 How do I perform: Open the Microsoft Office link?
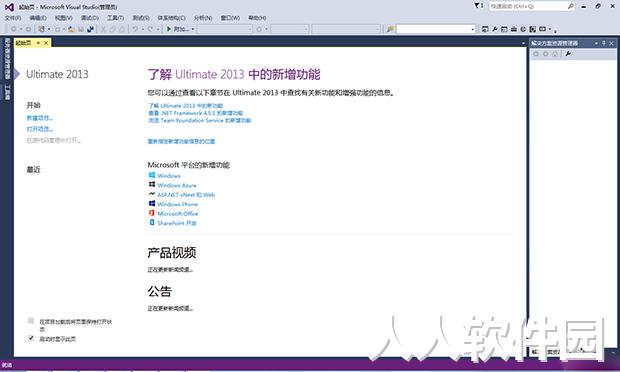click(x=178, y=214)
